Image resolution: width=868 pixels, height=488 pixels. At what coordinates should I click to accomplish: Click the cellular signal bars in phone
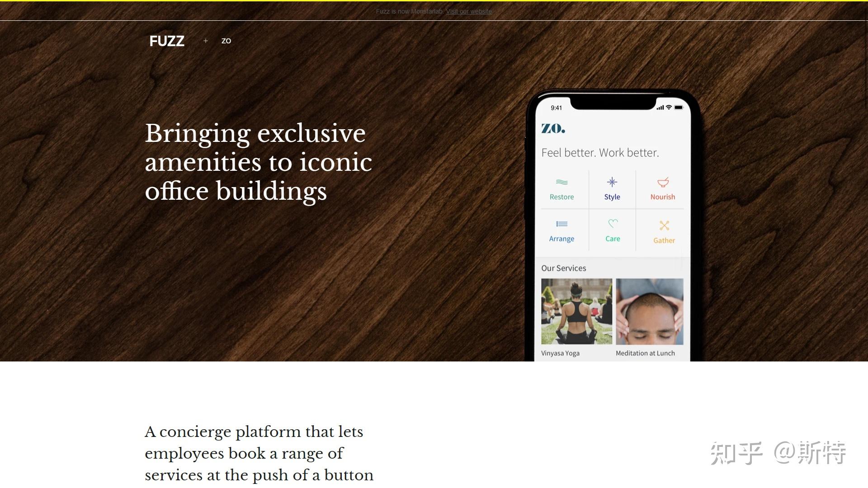tap(660, 108)
